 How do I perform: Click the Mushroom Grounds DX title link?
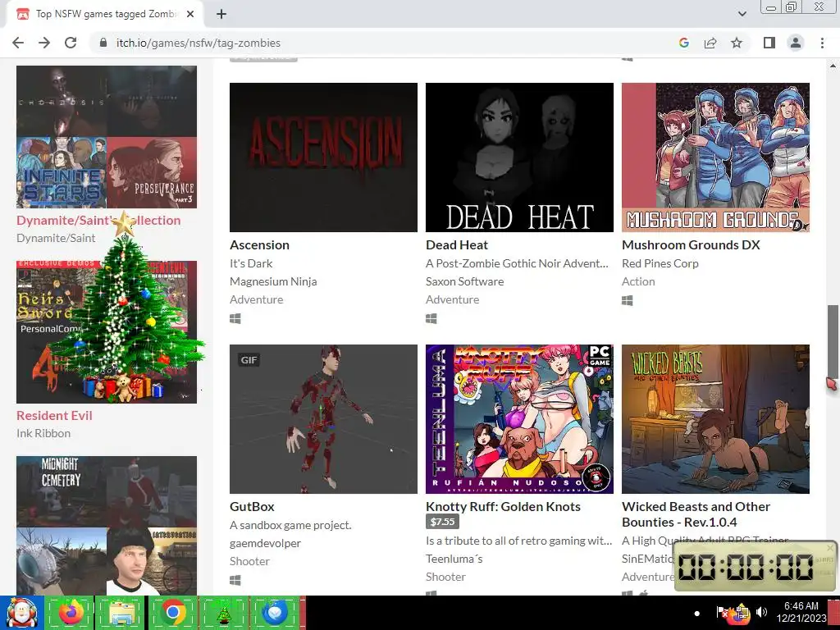click(691, 244)
